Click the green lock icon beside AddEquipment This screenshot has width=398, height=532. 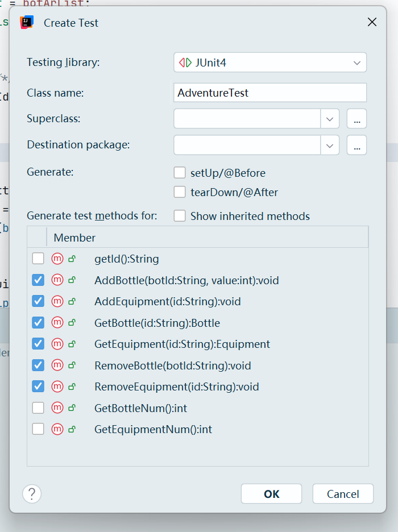[72, 302]
